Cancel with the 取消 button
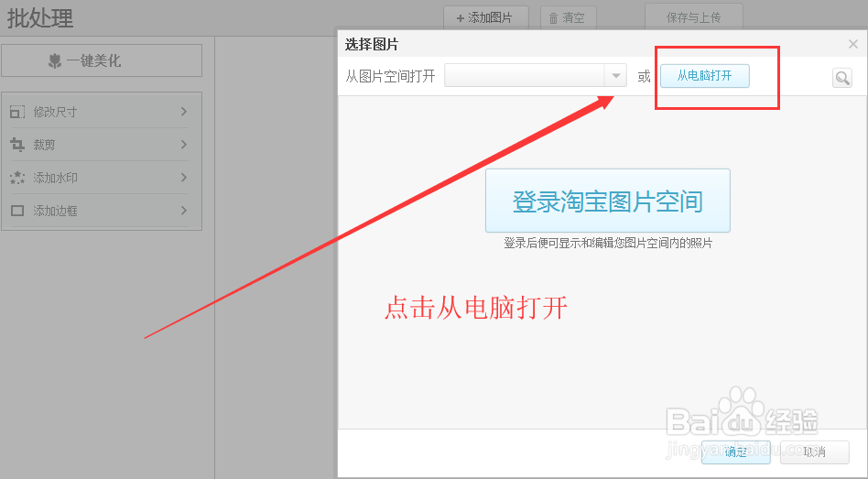The height and width of the screenshot is (479, 868). [x=815, y=452]
